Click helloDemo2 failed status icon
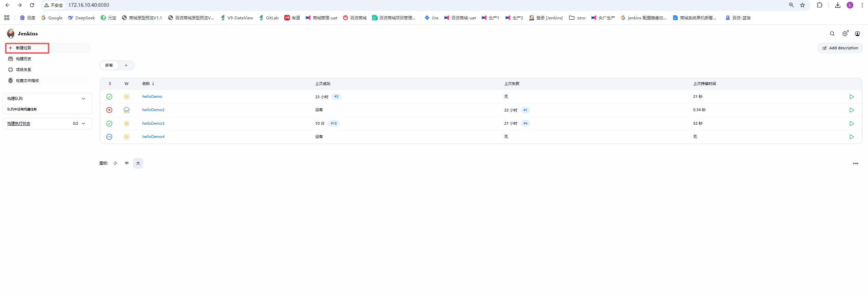This screenshot has width=868, height=296. (x=109, y=110)
